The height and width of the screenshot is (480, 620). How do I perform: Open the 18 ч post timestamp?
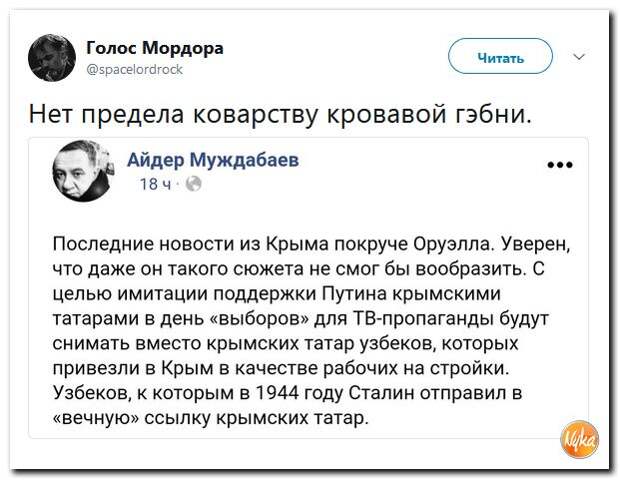pos(156,184)
